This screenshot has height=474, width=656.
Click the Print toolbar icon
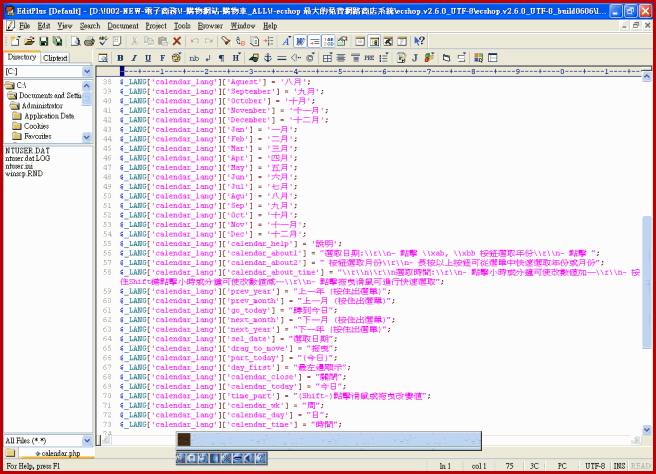90,41
